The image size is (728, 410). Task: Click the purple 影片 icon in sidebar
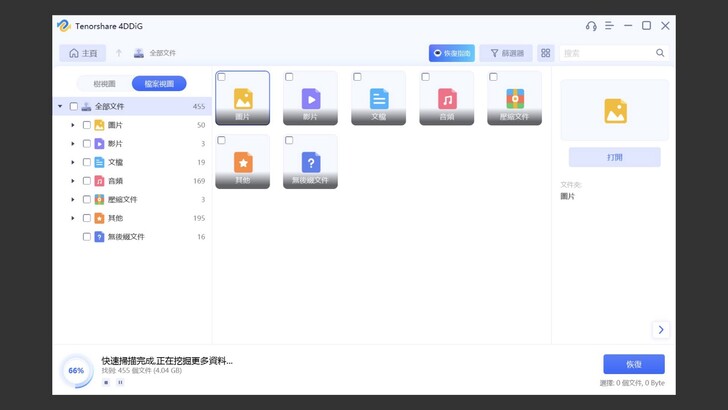[x=99, y=143]
